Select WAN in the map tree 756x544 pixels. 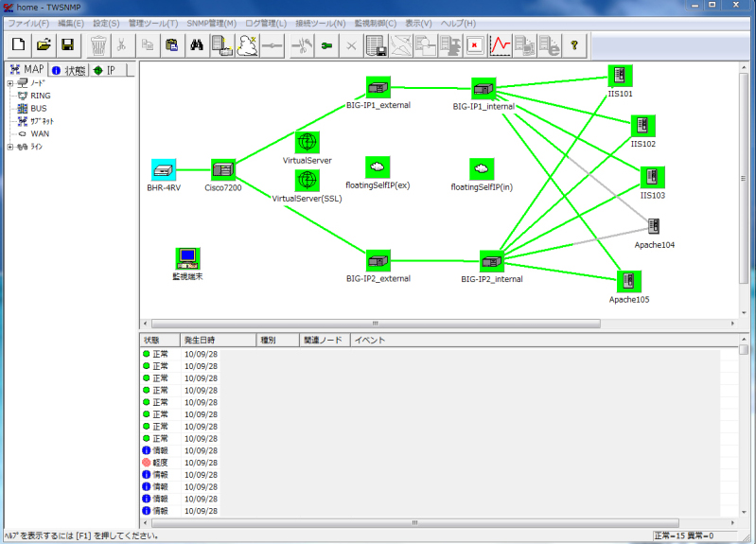click(40, 133)
